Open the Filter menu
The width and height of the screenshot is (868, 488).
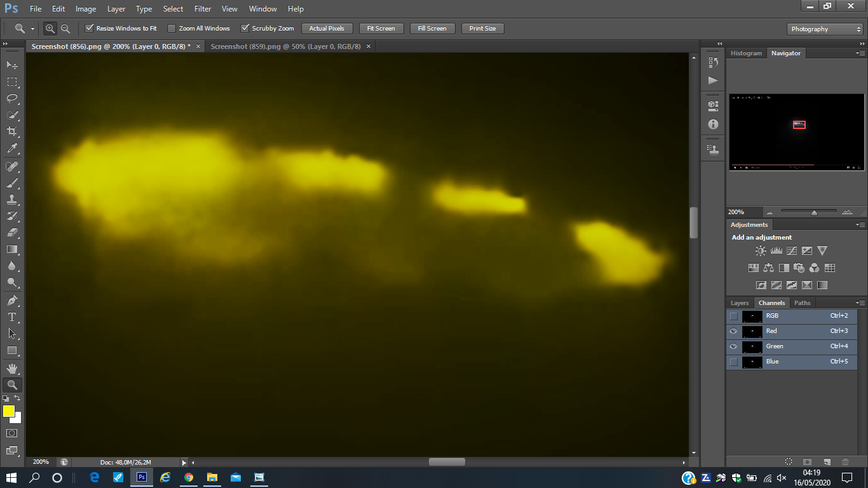[x=203, y=9]
